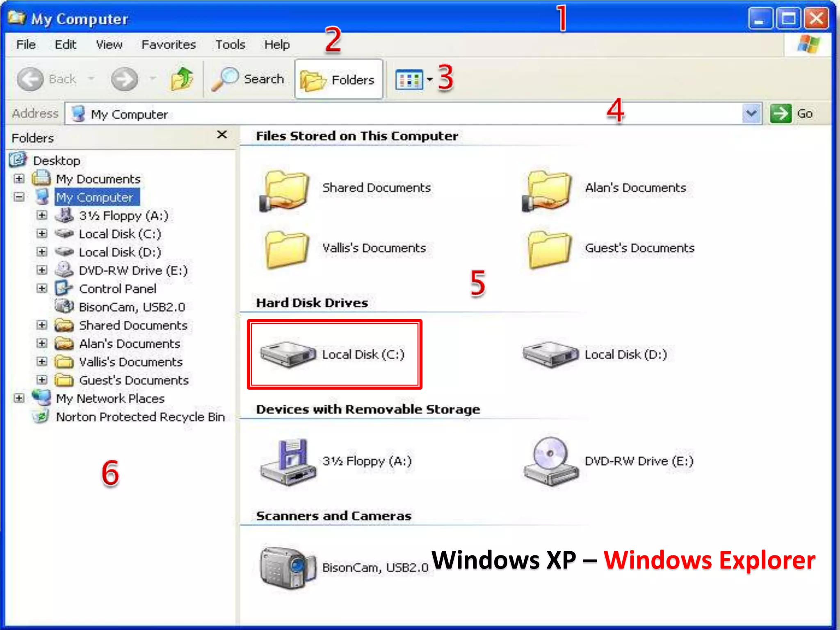
Task: Click Control Panel icon in tree
Action: click(64, 288)
